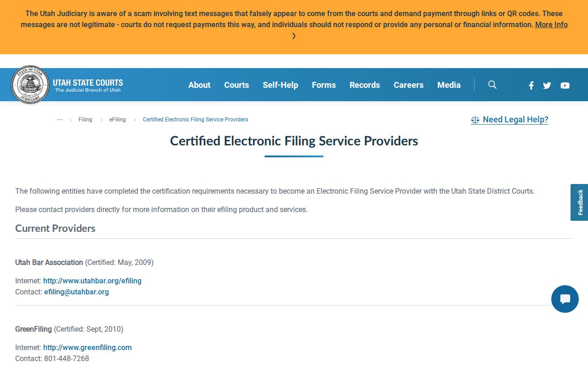588x368 pixels.
Task: Open the Courts menu
Action: [x=237, y=85]
